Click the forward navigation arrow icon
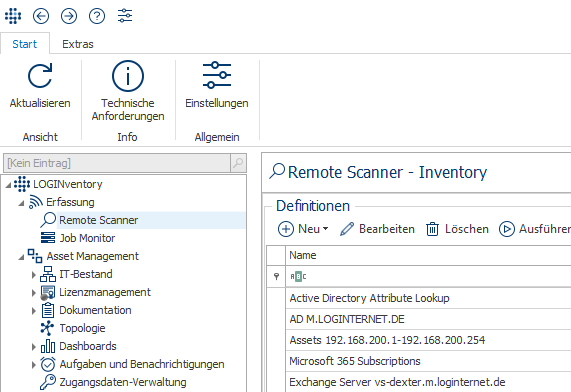571x392 pixels. (69, 16)
